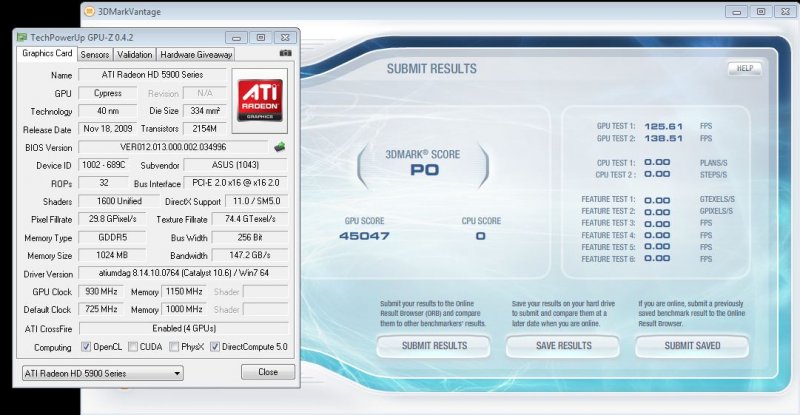Click the Release Date field Nov 18, 2009

click(x=108, y=129)
